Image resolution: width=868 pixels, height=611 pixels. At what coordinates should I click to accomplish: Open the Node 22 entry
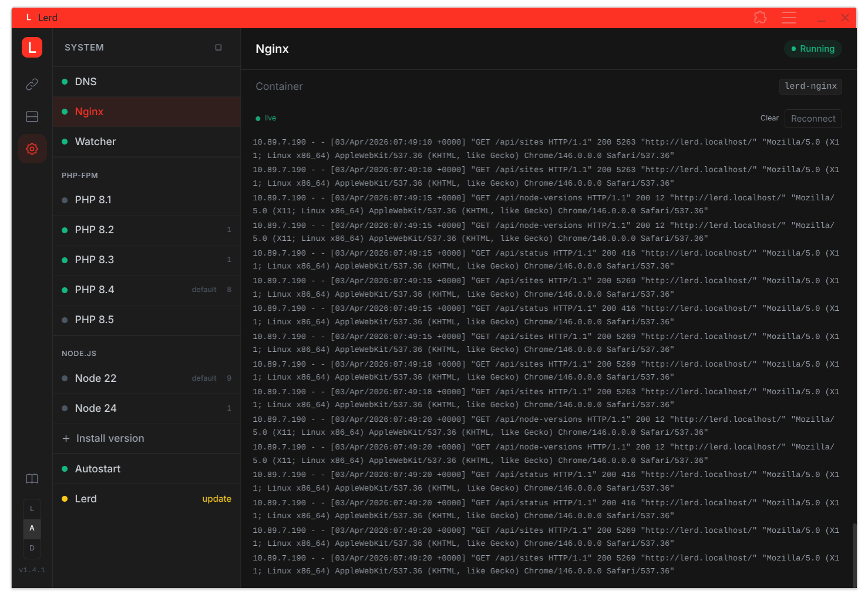(x=147, y=378)
